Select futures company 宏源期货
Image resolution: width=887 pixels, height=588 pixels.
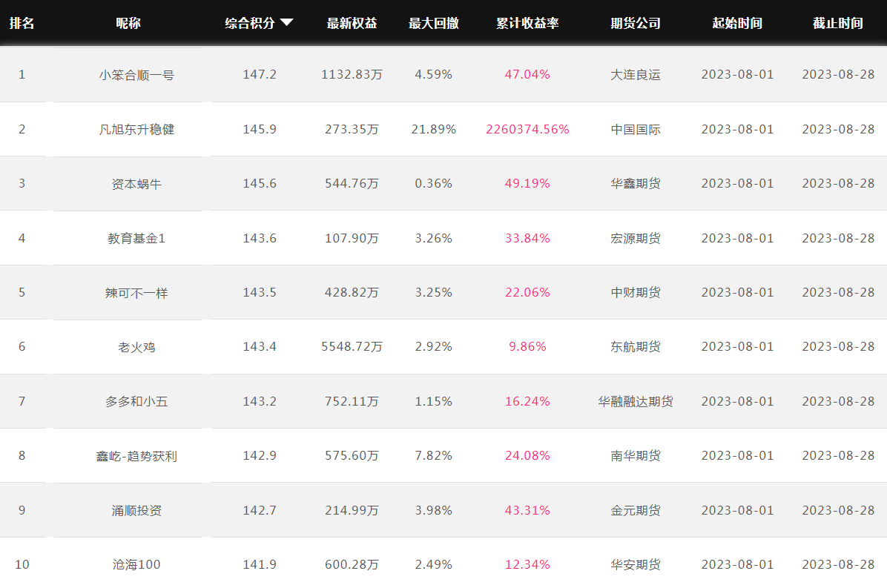pyautogui.click(x=636, y=238)
